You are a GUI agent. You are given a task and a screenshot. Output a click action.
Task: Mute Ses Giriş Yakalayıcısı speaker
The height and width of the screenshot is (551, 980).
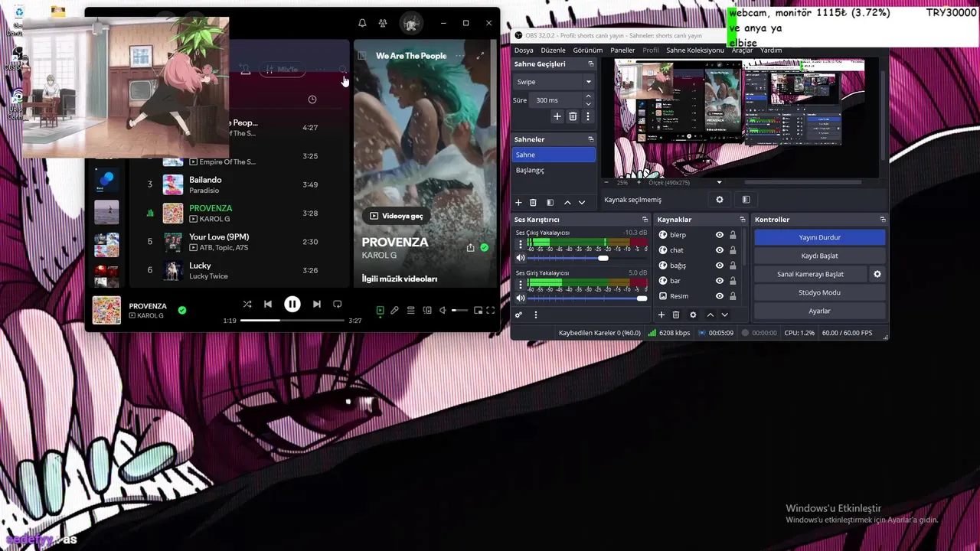(x=521, y=298)
